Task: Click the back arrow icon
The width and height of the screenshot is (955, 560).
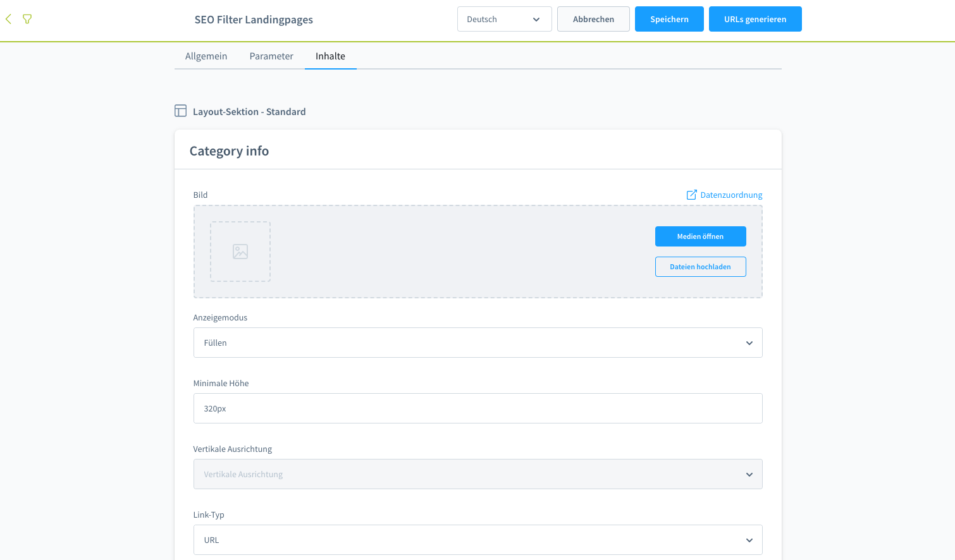Action: coord(9,19)
